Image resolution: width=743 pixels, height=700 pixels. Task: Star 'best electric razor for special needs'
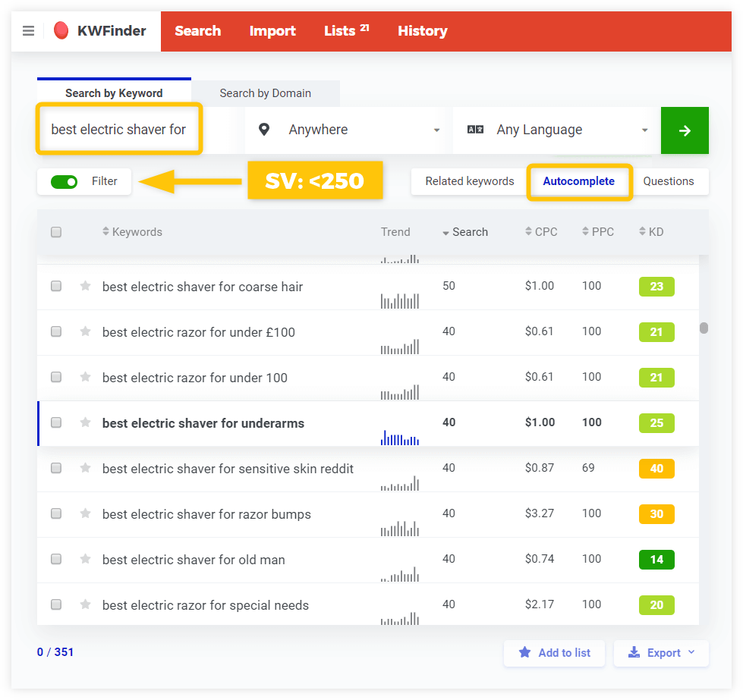[x=85, y=604]
